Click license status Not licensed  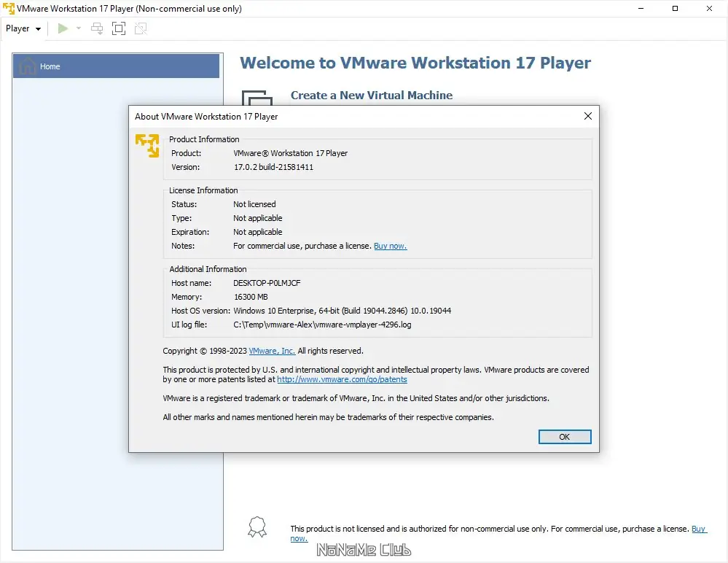(x=254, y=204)
